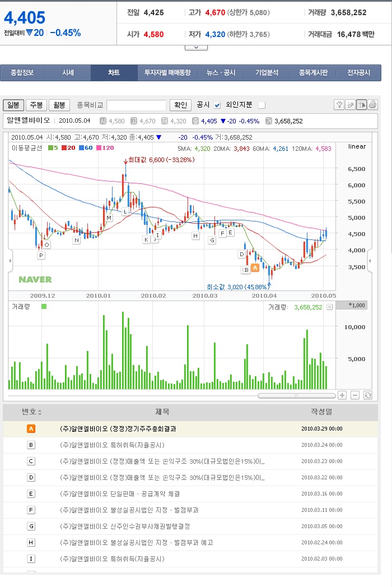Reset chart range with refresh icon
This screenshot has height=587, width=392.
(368, 395)
